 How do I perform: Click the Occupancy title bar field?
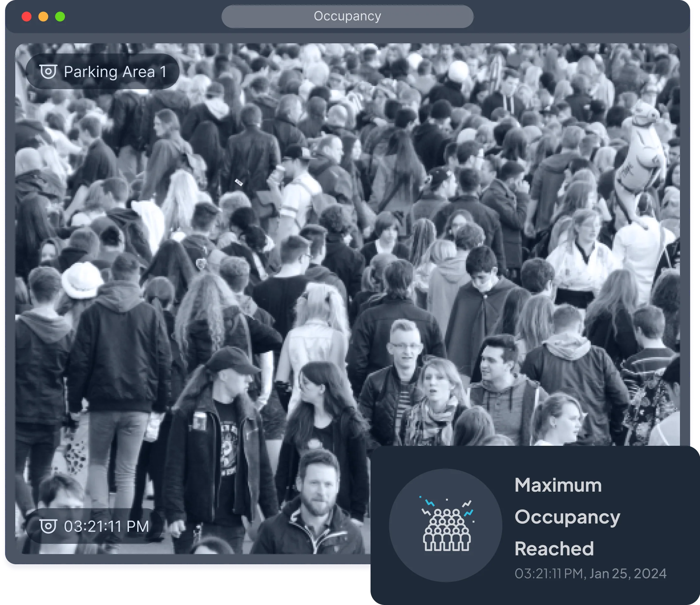347,16
